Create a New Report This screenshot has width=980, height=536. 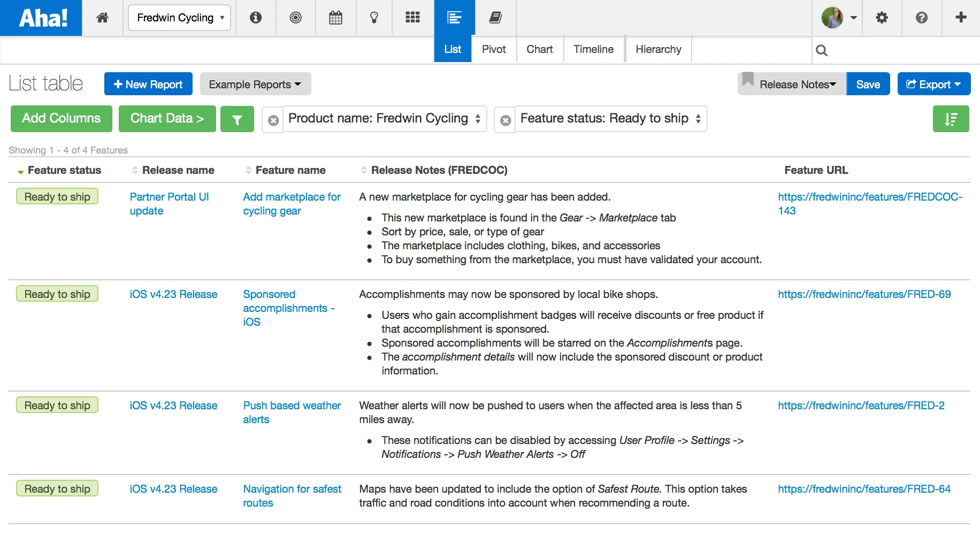148,84
